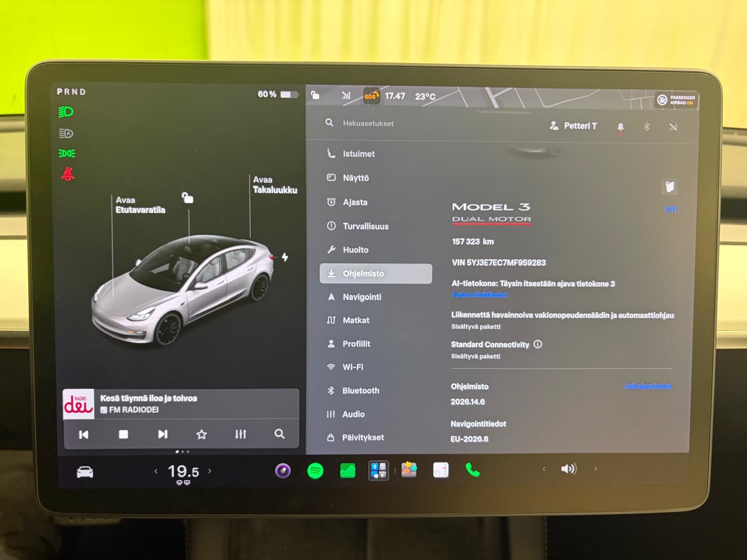Tap the Radio Dei station logo
Image resolution: width=747 pixels, height=560 pixels.
(x=78, y=404)
